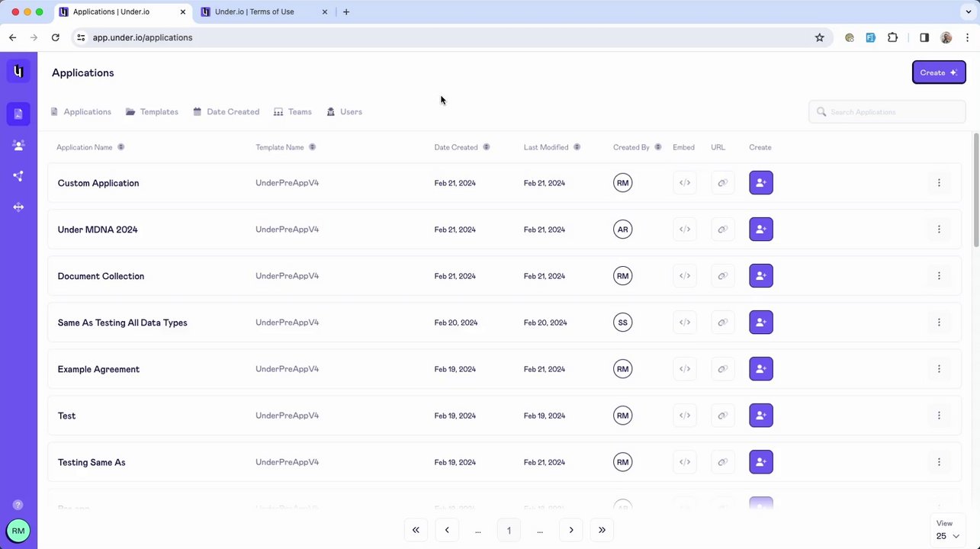Click the SS avatar for Same As Testing All Data Types
Image resolution: width=980 pixels, height=549 pixels.
click(623, 323)
